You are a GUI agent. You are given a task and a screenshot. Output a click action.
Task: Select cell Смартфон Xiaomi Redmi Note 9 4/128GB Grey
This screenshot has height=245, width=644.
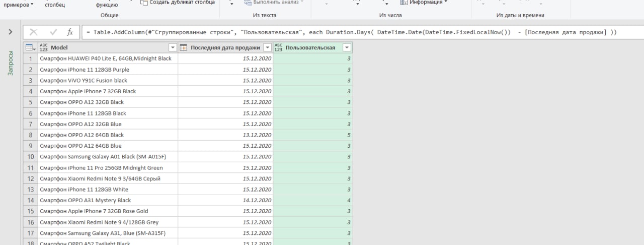107,222
